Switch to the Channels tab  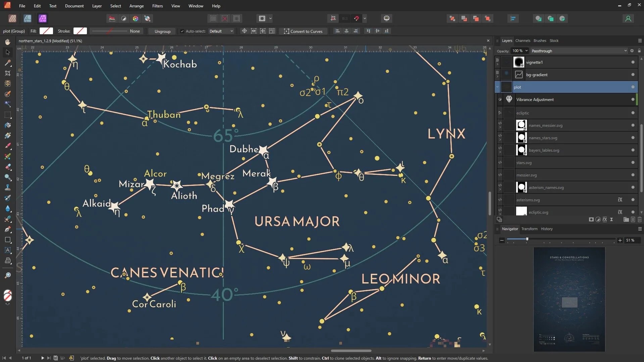(523, 40)
